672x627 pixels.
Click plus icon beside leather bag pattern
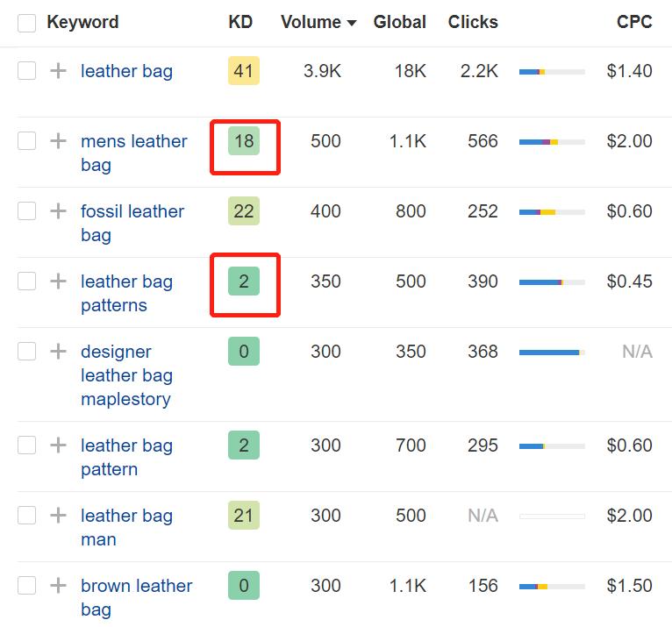click(58, 445)
